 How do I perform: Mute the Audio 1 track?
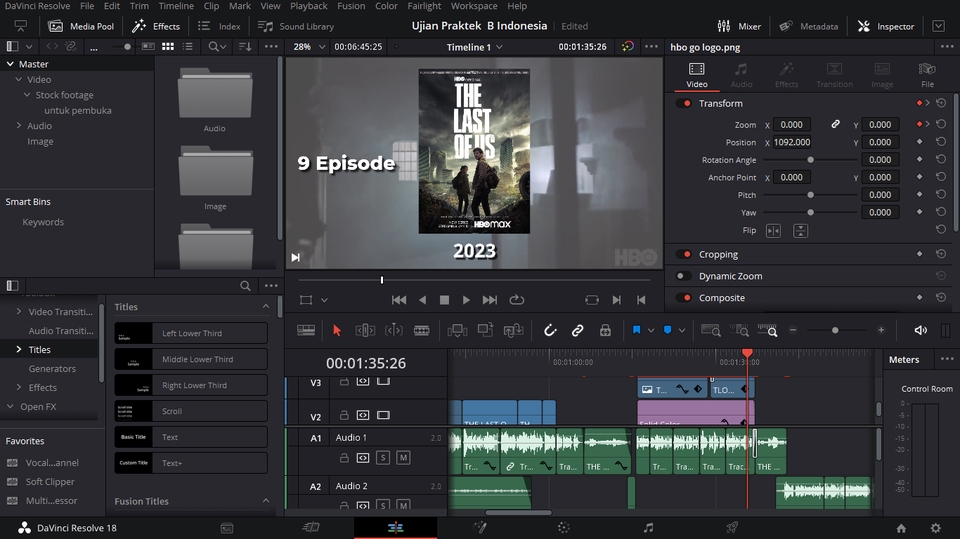pyautogui.click(x=403, y=458)
